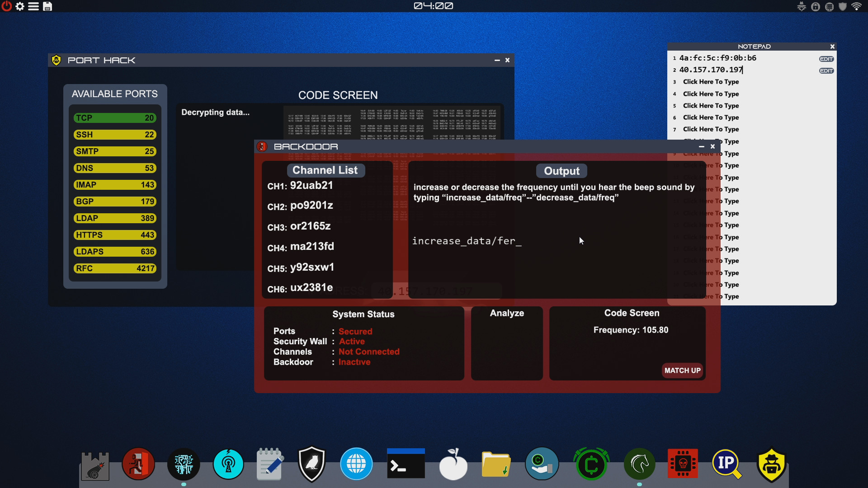
Task: Click the hamburger menu in the top bar
Action: [33, 6]
